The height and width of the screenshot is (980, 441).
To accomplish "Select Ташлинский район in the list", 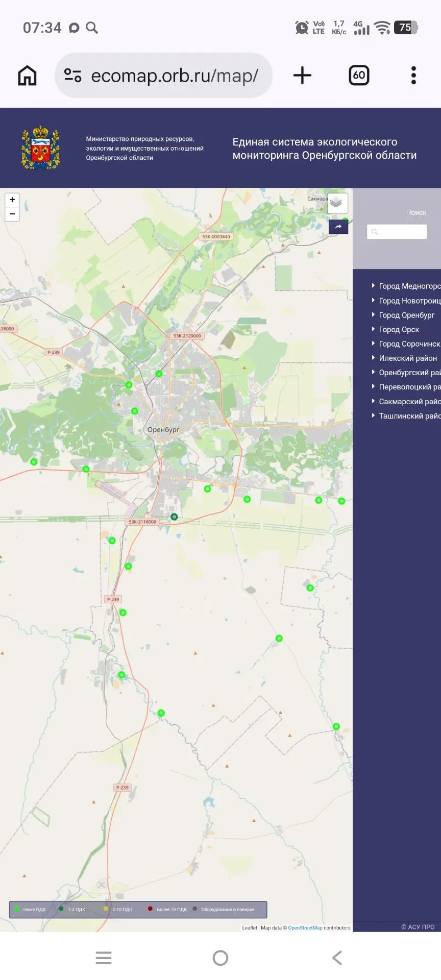I will click(410, 416).
